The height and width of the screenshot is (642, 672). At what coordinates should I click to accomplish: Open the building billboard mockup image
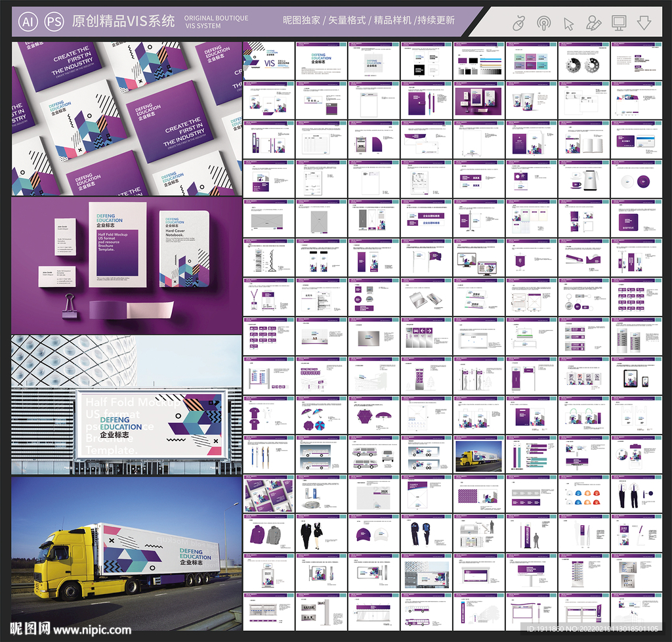(x=127, y=405)
